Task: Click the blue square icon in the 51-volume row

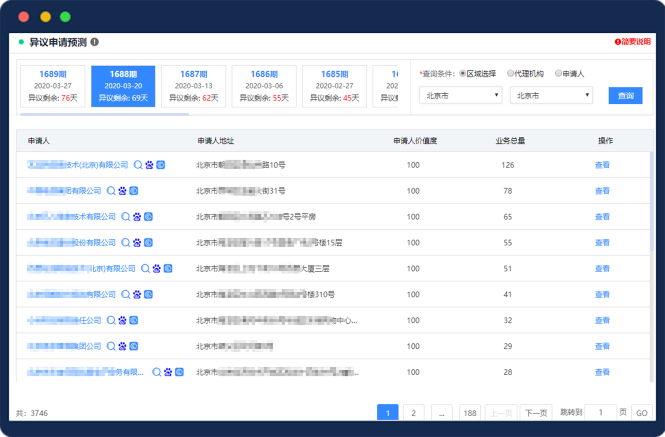Action: point(168,268)
